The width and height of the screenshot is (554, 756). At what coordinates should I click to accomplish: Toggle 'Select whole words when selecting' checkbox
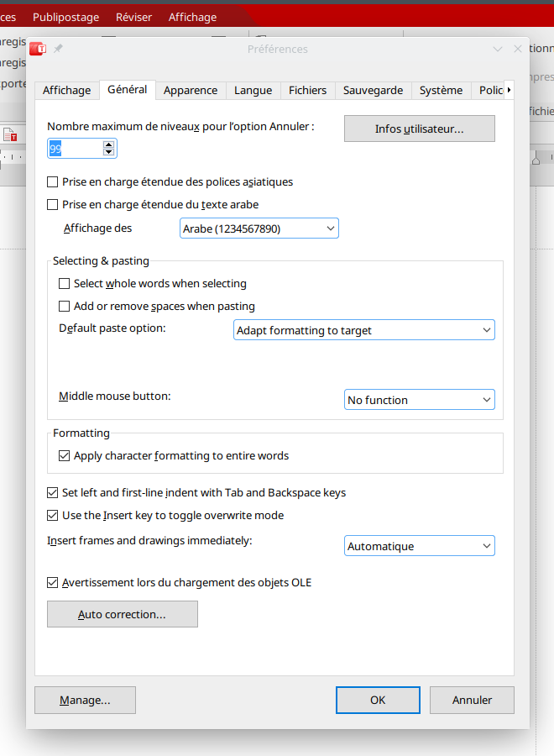(x=65, y=284)
